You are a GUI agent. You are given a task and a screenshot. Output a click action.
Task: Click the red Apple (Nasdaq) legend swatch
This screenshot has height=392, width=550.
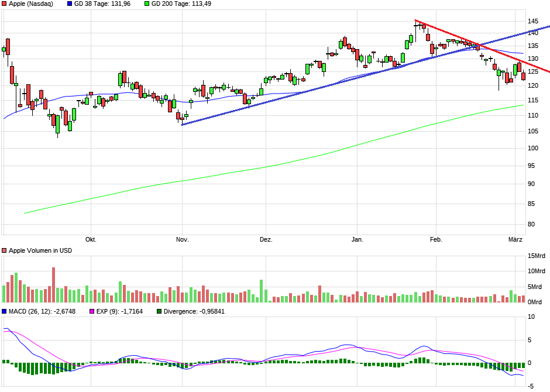[4, 4]
